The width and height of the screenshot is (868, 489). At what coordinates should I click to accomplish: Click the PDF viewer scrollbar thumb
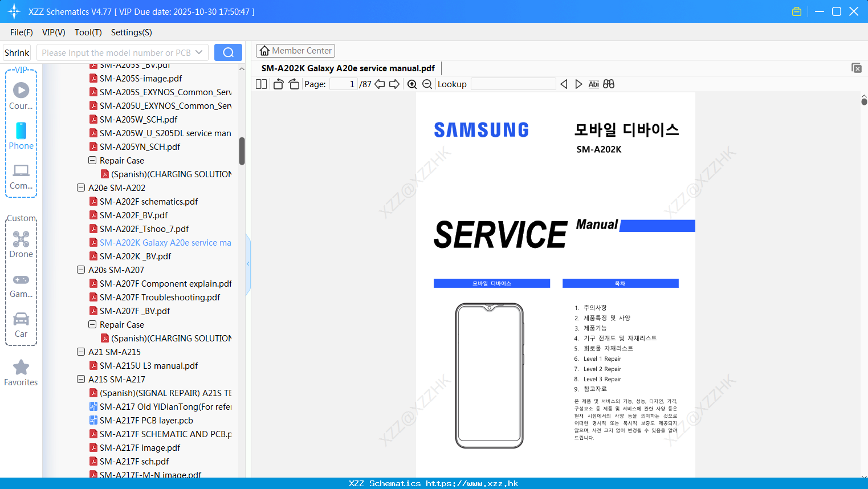click(x=864, y=101)
